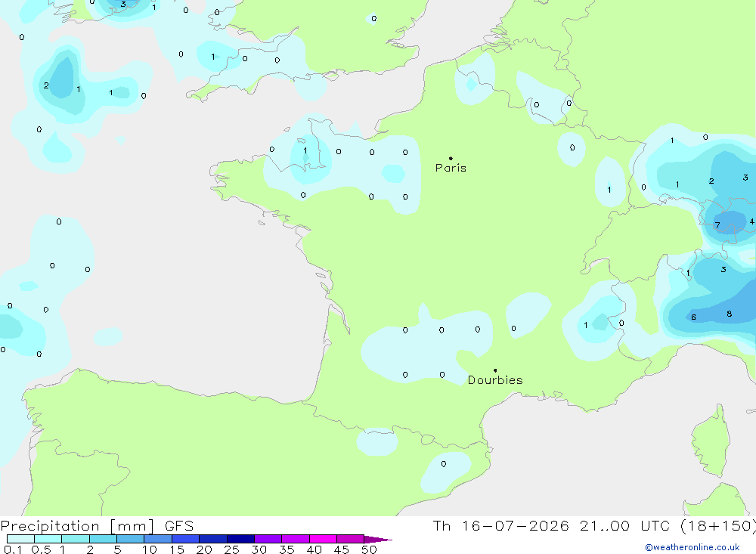
Task: Click the 3 mm value at top left
Action: coord(123,4)
